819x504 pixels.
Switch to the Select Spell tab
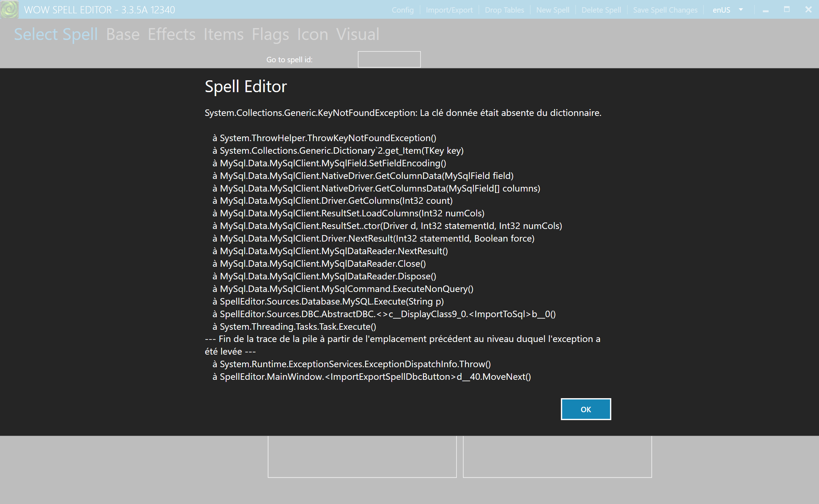[x=56, y=34]
